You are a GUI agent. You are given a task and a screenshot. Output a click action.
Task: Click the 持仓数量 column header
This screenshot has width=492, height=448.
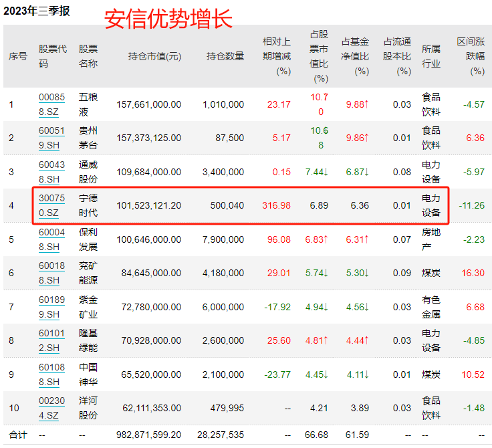tap(225, 57)
